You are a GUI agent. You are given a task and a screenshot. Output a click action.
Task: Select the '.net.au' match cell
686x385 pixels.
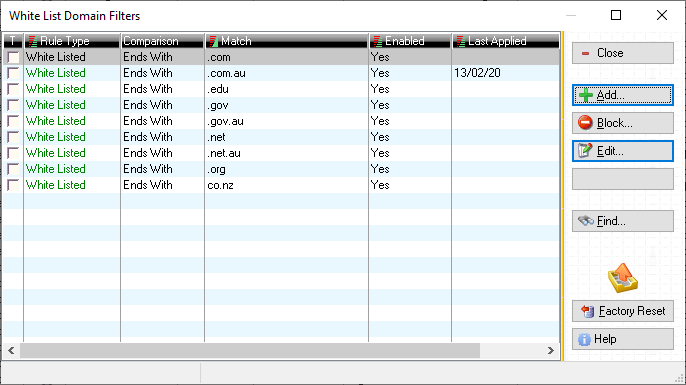point(286,153)
